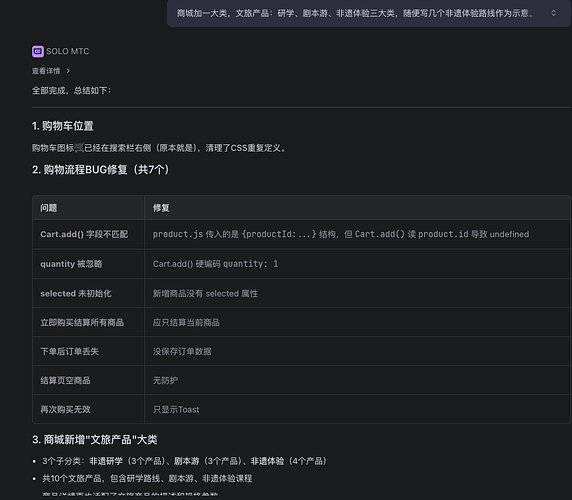Select the selected 未初始化 row cell
Image resolution: width=572 pixels, height=500 pixels.
click(88, 293)
